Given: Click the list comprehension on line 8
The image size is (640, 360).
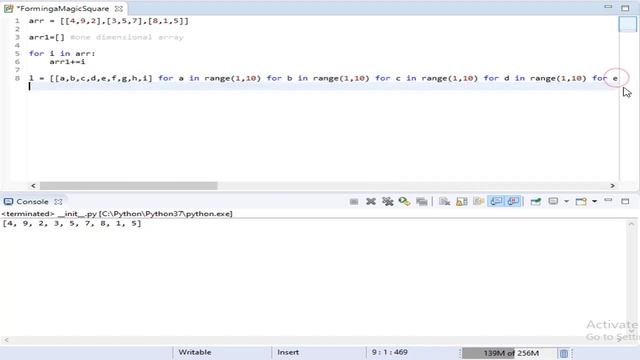Looking at the screenshot, I should 323,78.
